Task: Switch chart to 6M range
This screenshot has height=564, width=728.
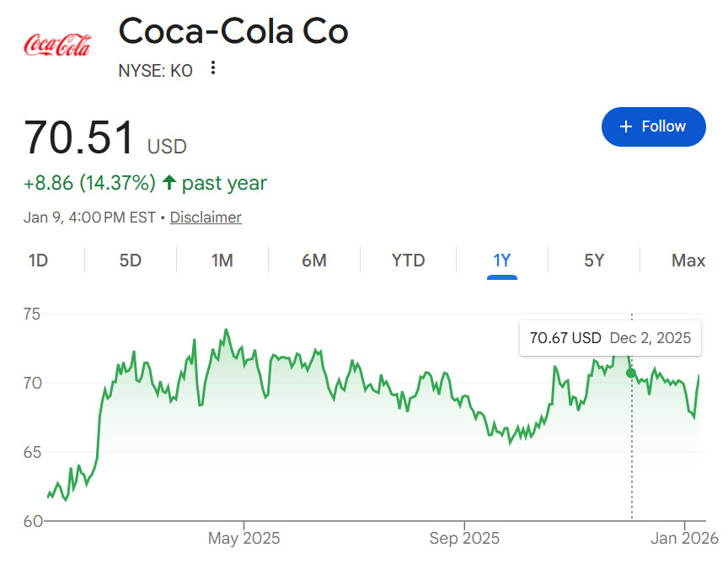Action: pos(314,261)
